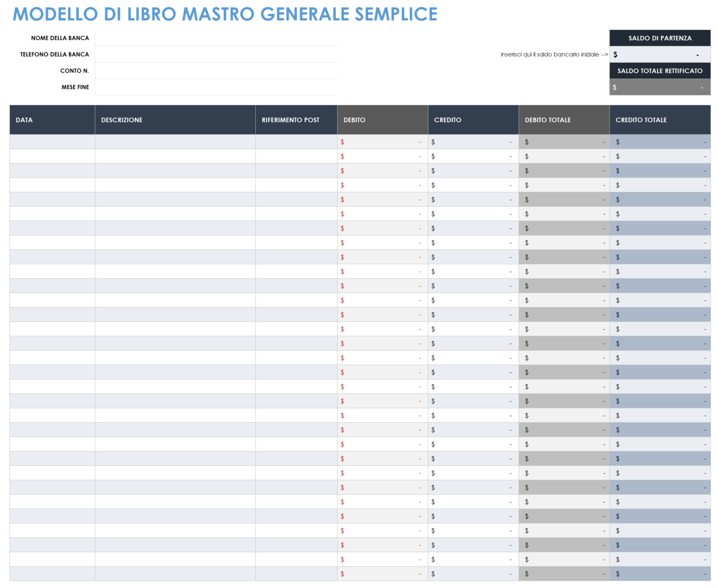Screen dimensions: 718x588
Task: Select the DEBITO TOTALE column header
Action: (x=564, y=120)
